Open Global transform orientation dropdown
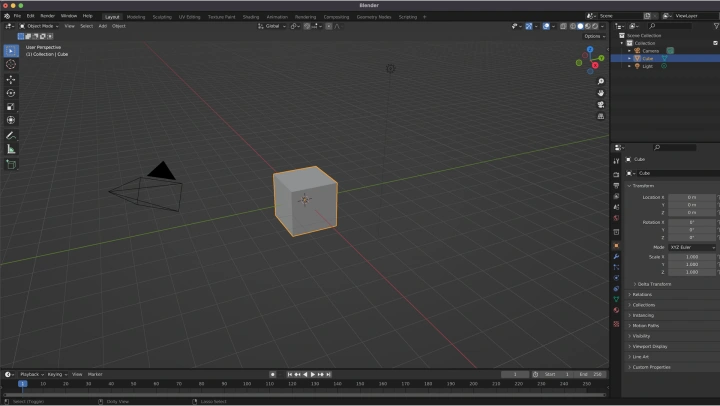Viewport: 720px width, 406px height. pos(272,26)
